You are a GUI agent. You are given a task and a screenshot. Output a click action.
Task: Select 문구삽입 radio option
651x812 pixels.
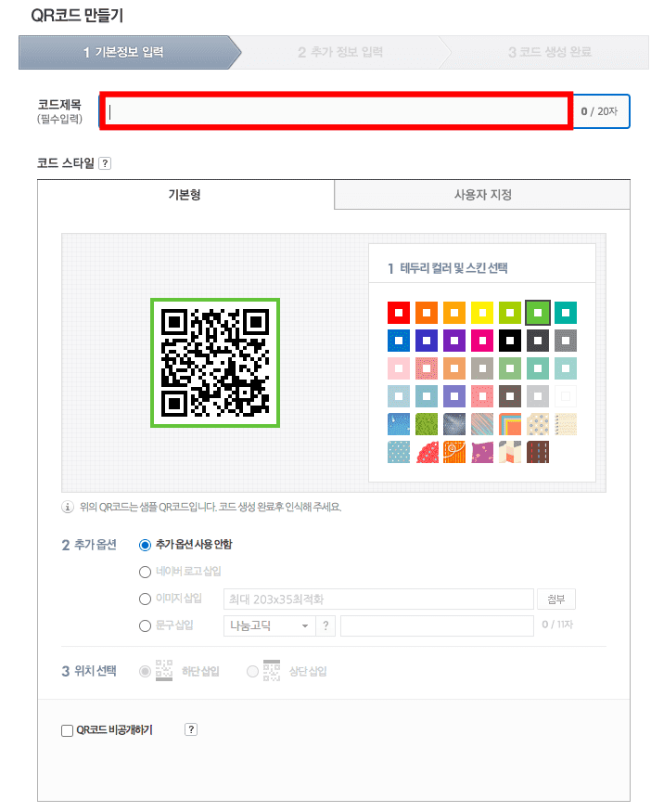145,625
